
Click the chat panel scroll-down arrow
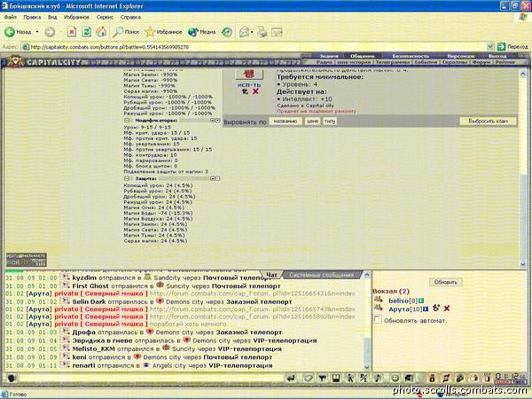click(367, 367)
